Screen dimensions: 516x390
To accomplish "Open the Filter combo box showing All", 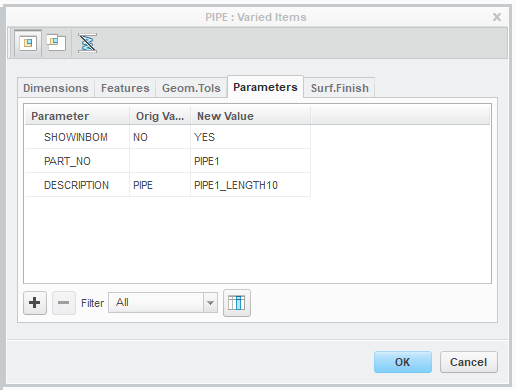I will 163,303.
